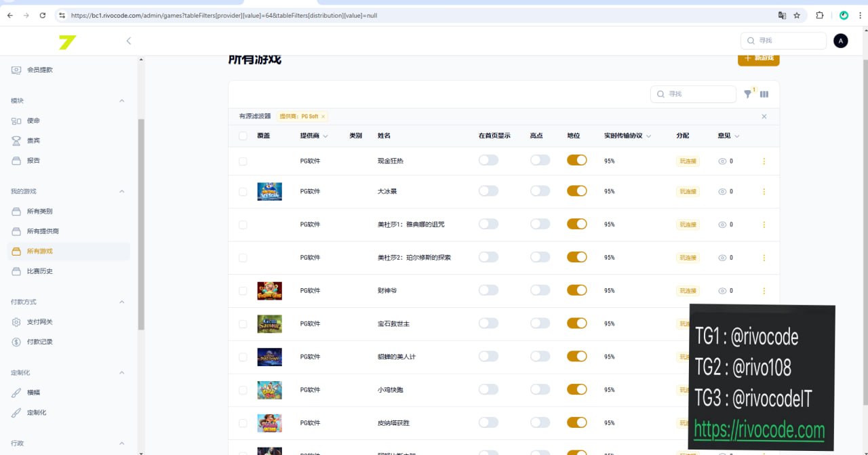Turn off 地位 toggle for 财神爷
Screen dimensions: 868x455
click(x=576, y=290)
